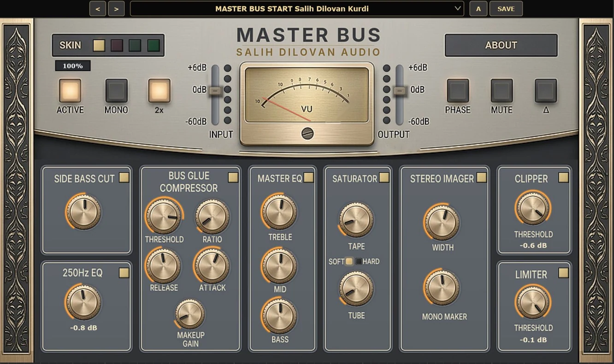Image resolution: width=614 pixels, height=364 pixels.
Task: Select the green skin color swatch
Action: (153, 46)
